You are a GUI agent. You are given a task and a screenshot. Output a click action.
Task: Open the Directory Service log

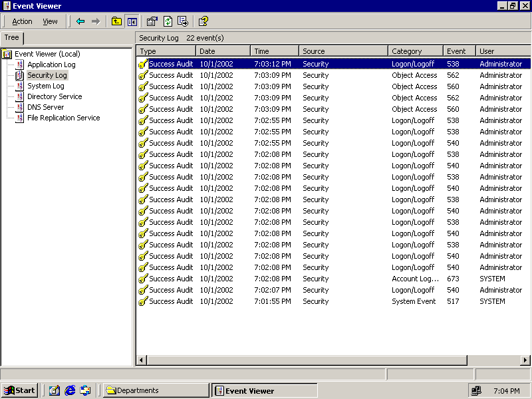click(55, 96)
